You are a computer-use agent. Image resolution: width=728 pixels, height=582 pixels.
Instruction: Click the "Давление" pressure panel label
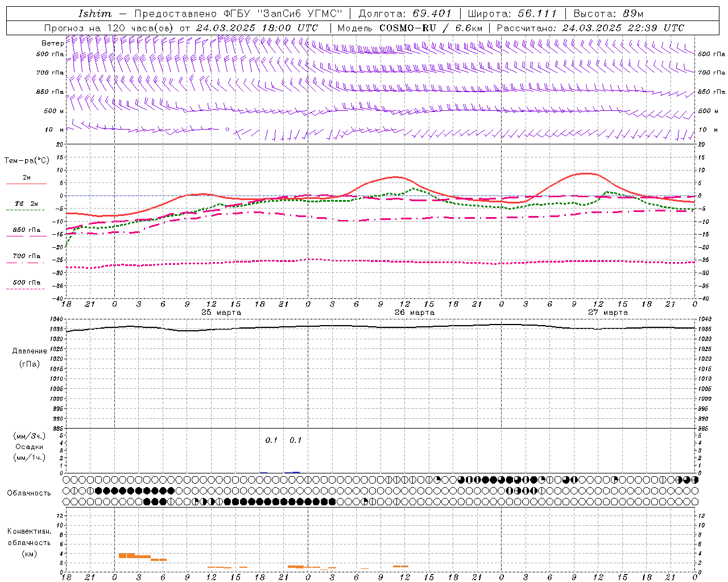[30, 351]
